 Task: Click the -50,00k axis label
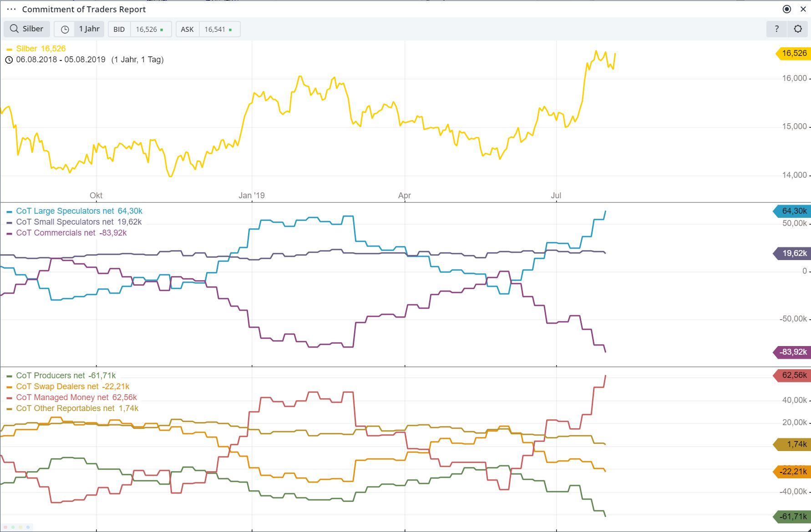(x=793, y=319)
